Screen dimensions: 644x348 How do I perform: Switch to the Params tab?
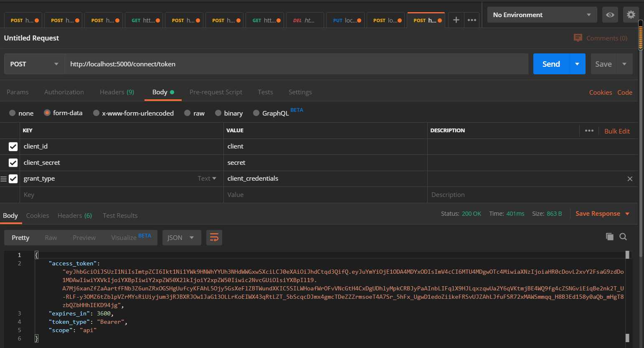tap(18, 92)
